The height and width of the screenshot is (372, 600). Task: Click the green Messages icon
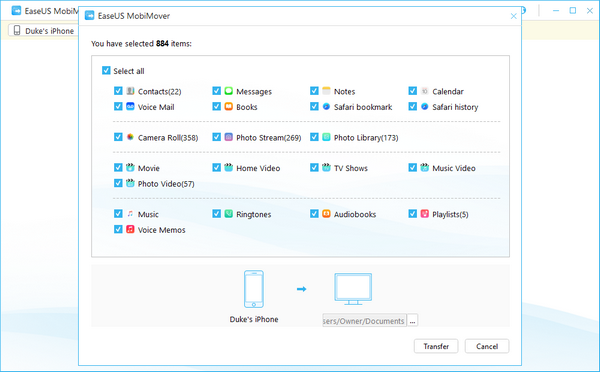coord(228,91)
